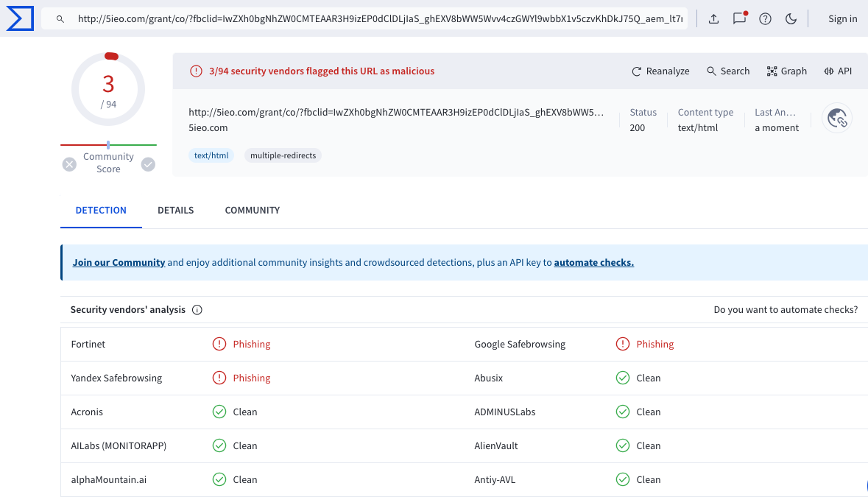Open the Graph view
868x497 pixels.
pyautogui.click(x=786, y=71)
